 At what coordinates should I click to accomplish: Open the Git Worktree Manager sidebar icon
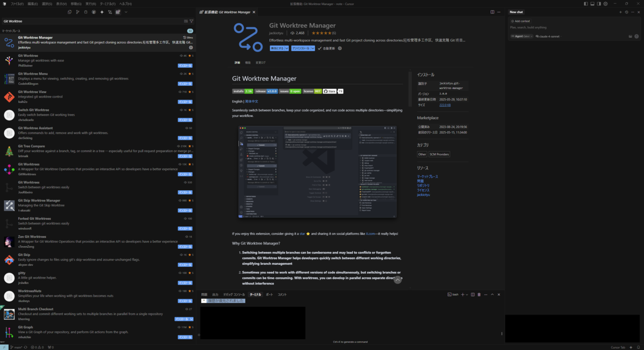(110, 12)
